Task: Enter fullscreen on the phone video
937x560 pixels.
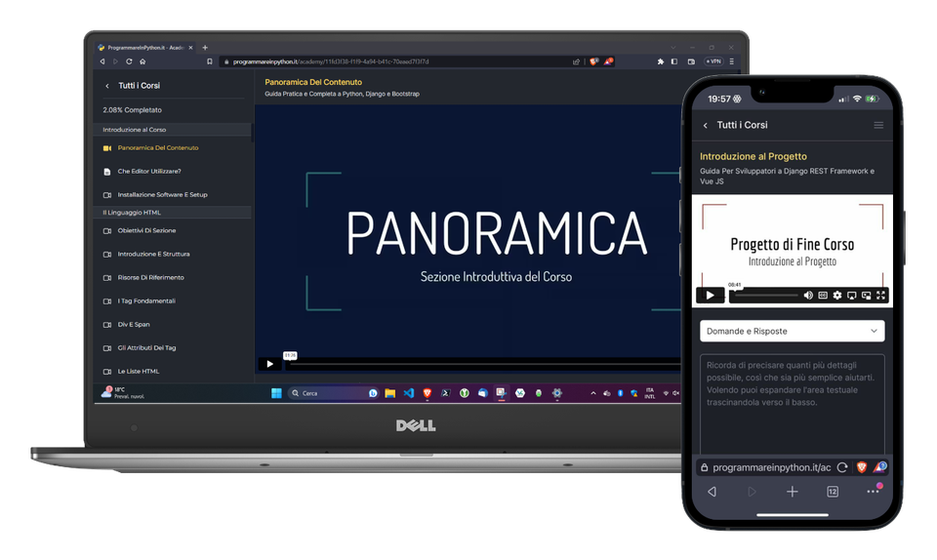Action: (880, 295)
